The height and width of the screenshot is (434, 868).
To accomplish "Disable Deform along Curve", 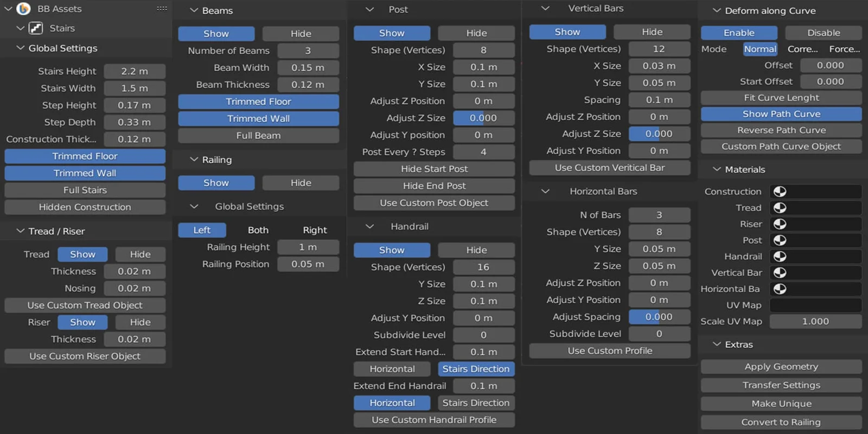I will (x=823, y=33).
